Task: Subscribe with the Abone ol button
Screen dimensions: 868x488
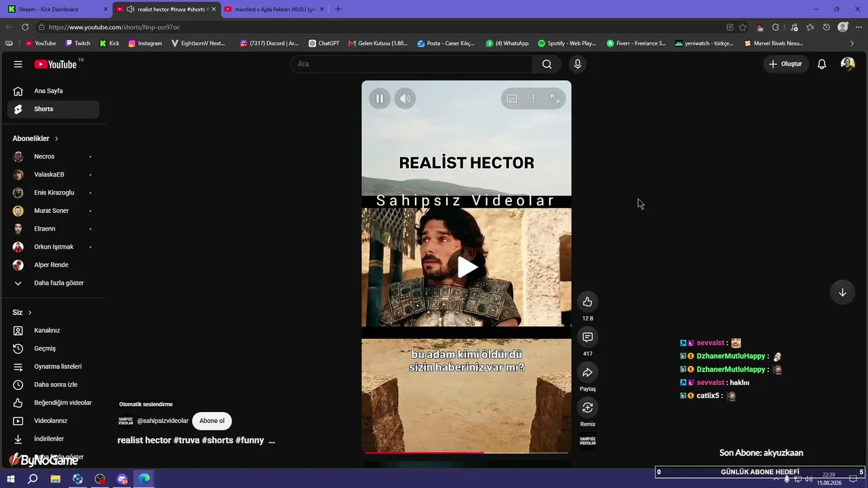Action: tap(212, 421)
